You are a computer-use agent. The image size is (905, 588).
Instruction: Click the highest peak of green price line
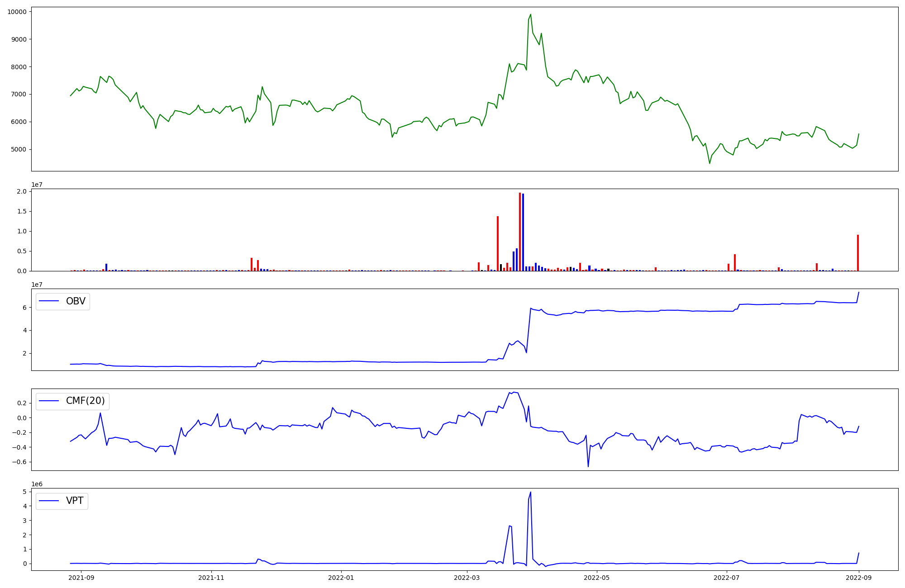[x=531, y=14]
